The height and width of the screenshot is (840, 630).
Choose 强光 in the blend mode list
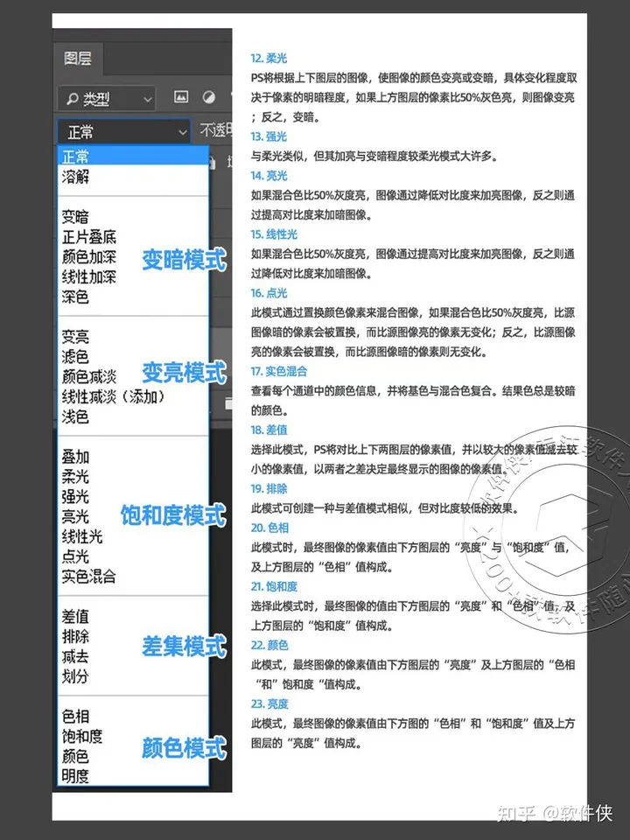click(x=75, y=497)
